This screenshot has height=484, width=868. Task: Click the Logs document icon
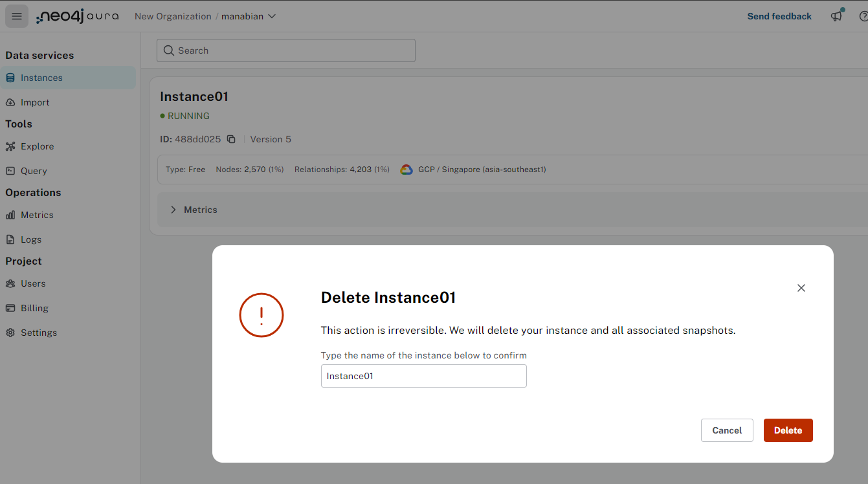coord(10,239)
